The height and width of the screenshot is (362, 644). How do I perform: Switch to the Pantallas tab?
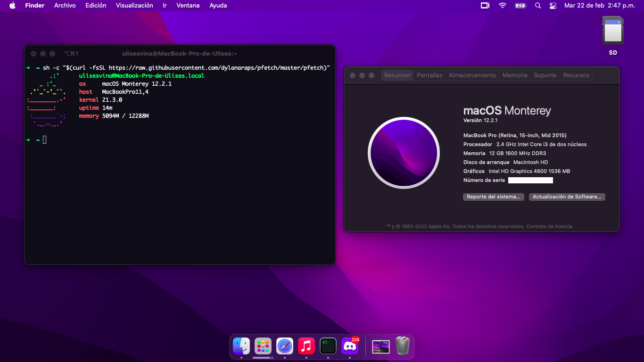pos(429,75)
